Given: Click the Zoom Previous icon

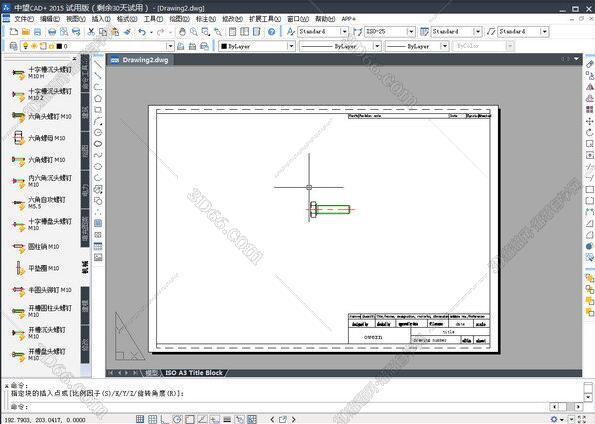Looking at the screenshot, I should pyautogui.click(x=218, y=32).
